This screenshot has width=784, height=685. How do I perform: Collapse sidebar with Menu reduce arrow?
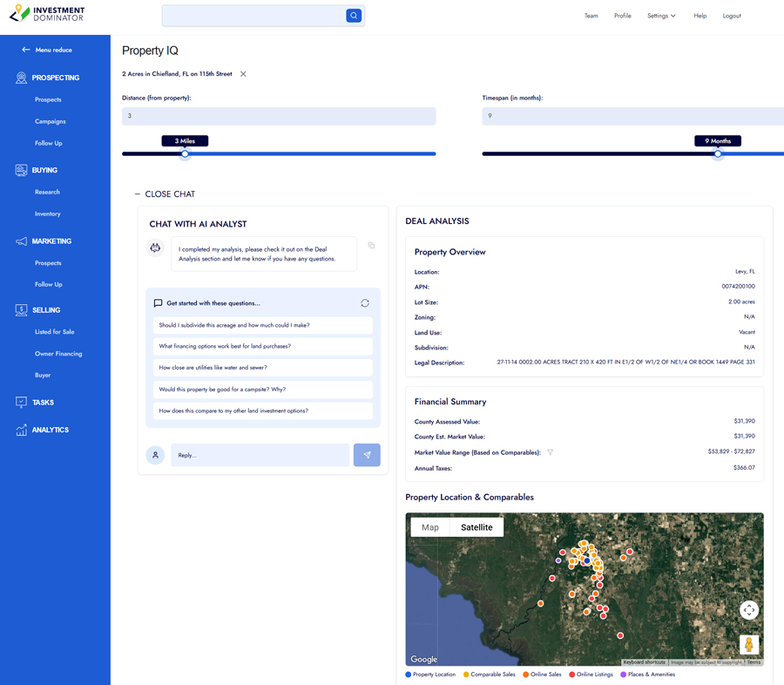point(26,50)
